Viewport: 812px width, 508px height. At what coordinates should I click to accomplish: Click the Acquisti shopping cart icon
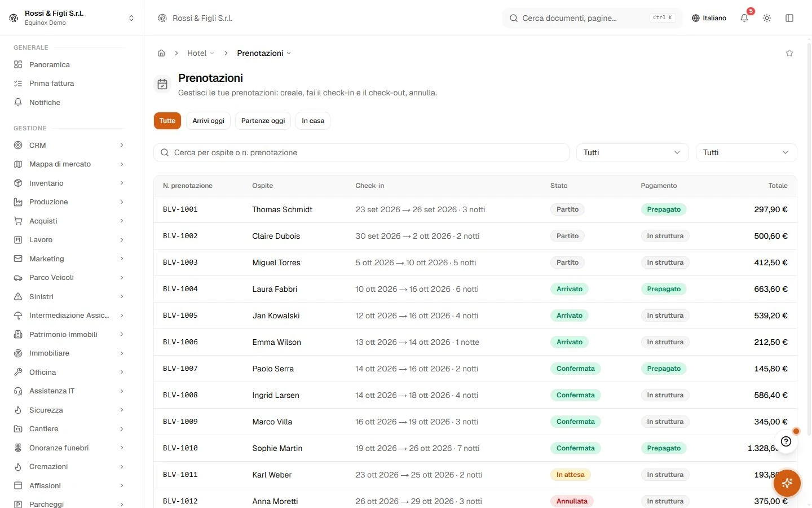tap(18, 221)
